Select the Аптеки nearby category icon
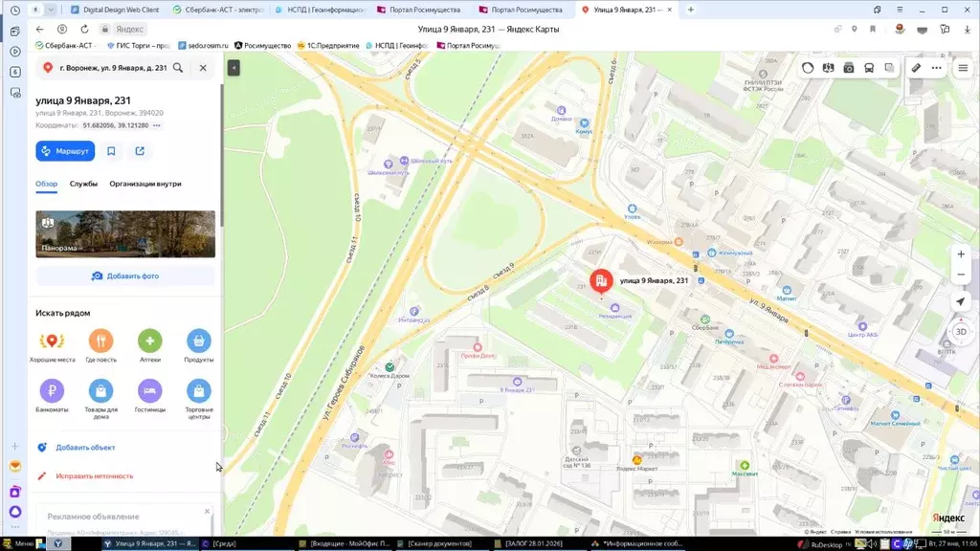Viewport: 980px width, 551px height. [x=149, y=342]
